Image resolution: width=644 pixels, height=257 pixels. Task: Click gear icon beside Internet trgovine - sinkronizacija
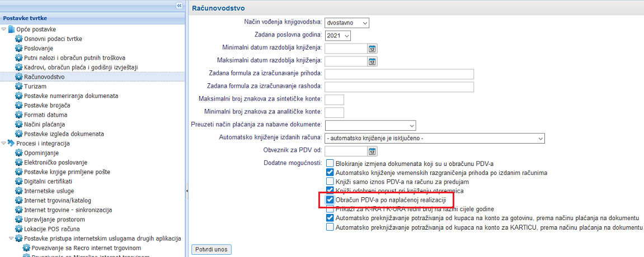[19, 210]
